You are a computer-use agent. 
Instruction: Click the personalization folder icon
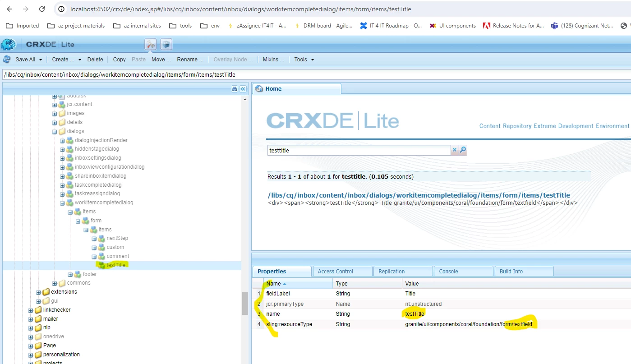pyautogui.click(x=38, y=355)
